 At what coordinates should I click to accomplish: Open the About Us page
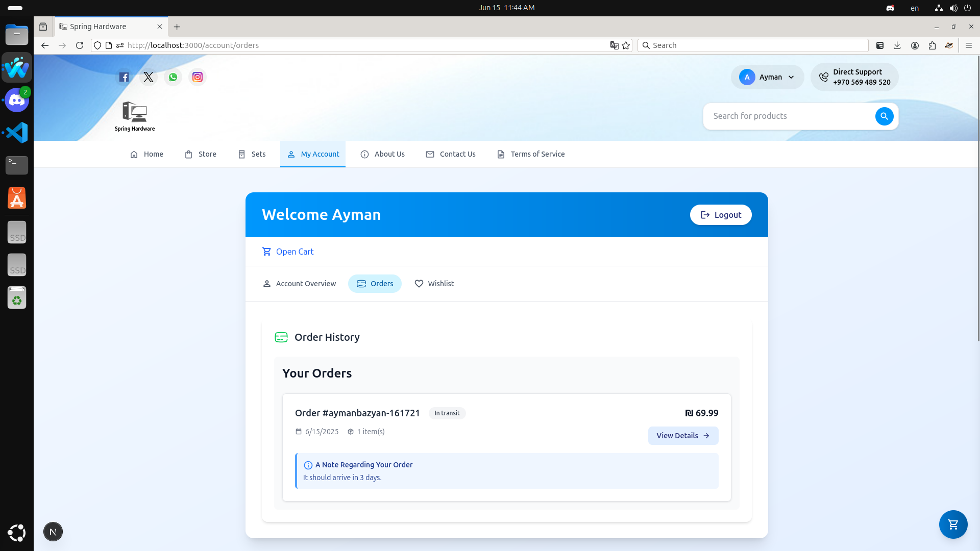point(382,154)
